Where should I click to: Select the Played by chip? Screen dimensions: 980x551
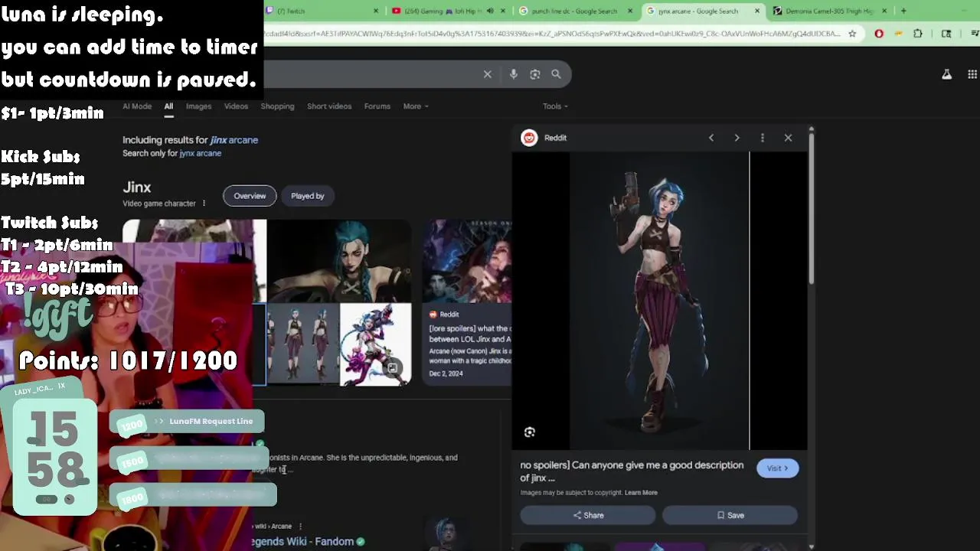point(307,196)
